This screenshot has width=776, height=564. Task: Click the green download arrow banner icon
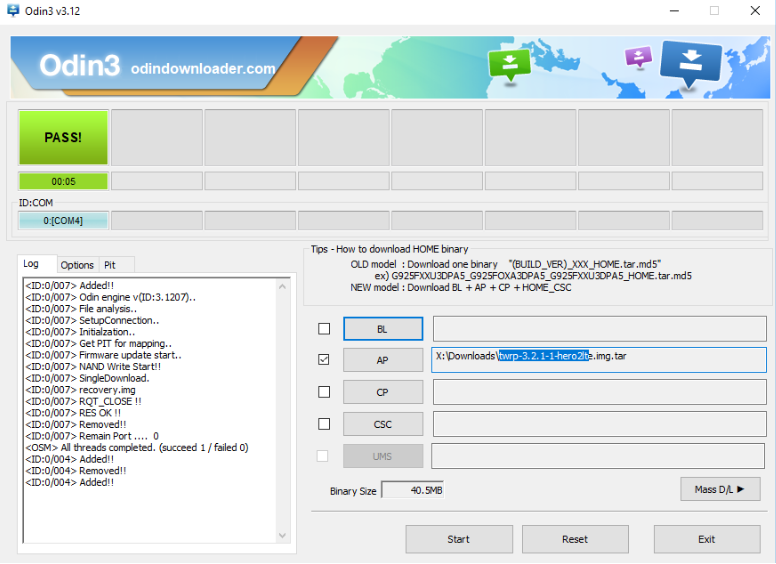(509, 65)
